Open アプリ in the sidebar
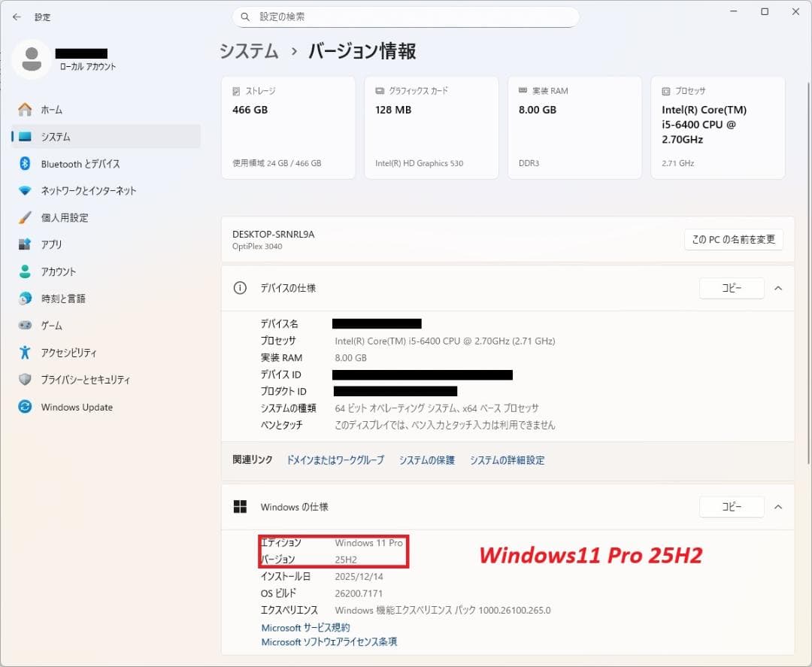 click(x=106, y=244)
